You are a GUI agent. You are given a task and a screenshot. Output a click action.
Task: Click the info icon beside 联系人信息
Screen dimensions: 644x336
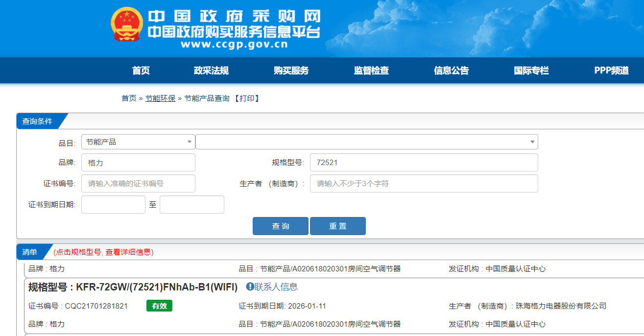250,287
